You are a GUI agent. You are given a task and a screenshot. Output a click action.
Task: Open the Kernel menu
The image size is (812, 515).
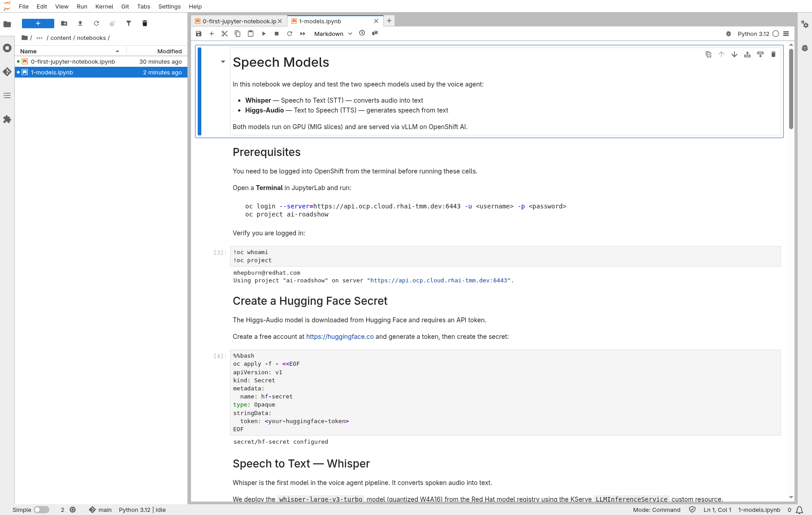(104, 6)
